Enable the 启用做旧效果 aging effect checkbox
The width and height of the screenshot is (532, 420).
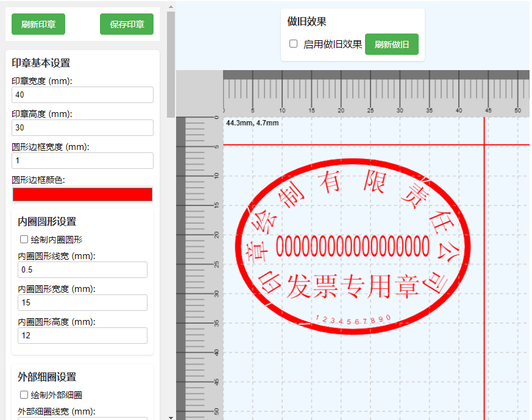[x=293, y=43]
